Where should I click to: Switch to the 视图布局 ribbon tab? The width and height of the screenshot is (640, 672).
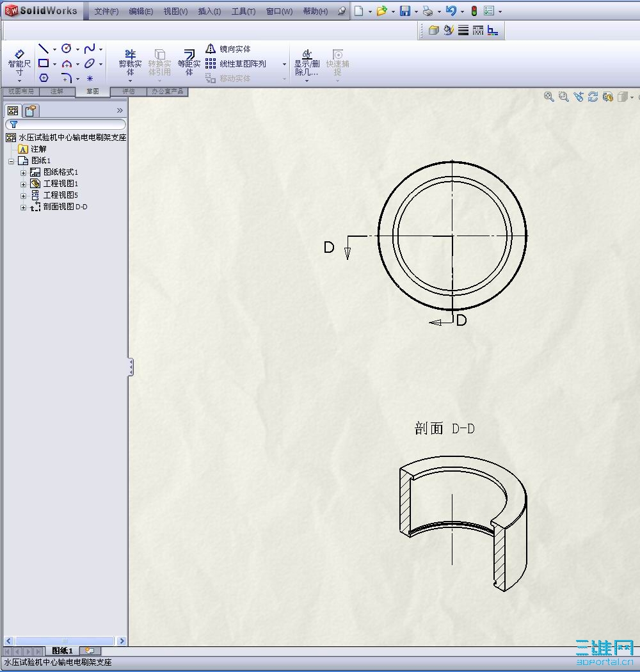20,92
